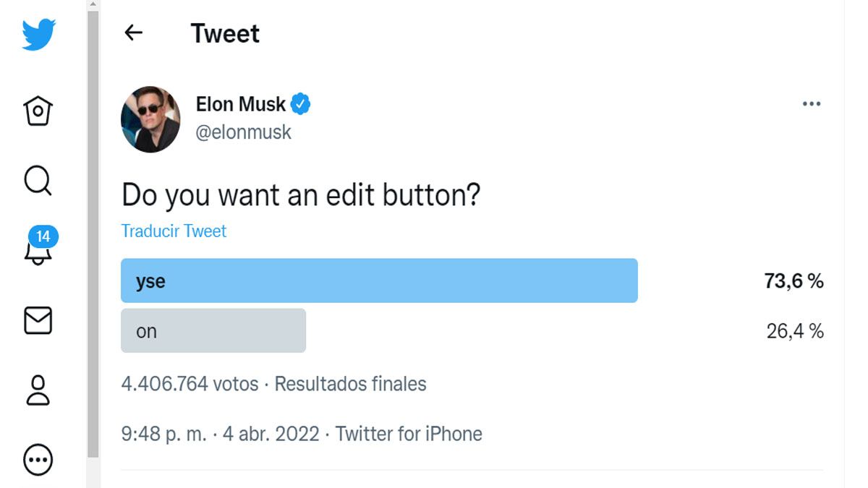This screenshot has width=868, height=488.
Task: Open the Elon Musk display name
Action: tap(241, 104)
